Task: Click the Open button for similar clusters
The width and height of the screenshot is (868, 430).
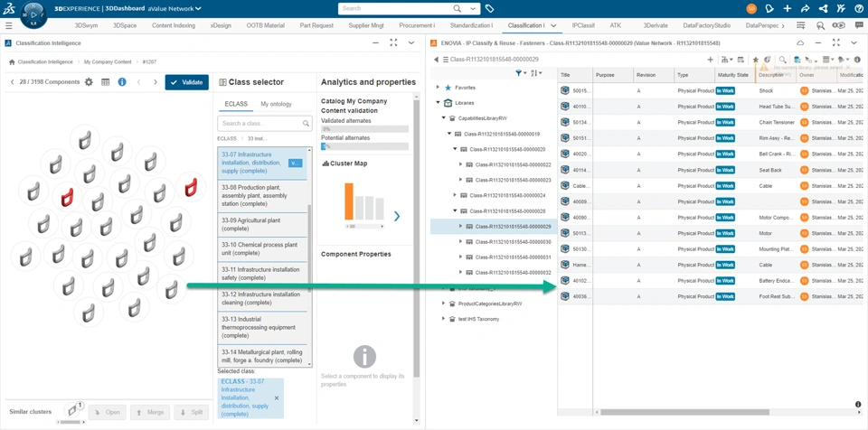Action: point(107,412)
